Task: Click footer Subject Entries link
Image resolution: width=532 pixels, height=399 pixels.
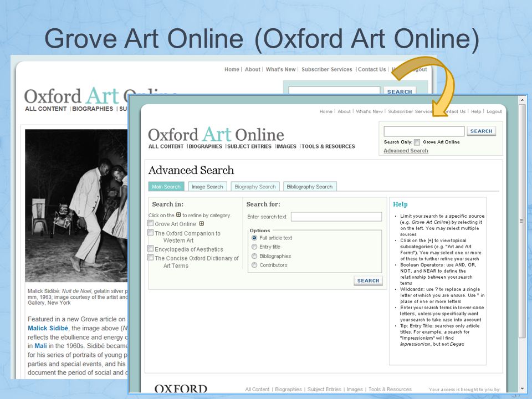Action: pos(324,389)
